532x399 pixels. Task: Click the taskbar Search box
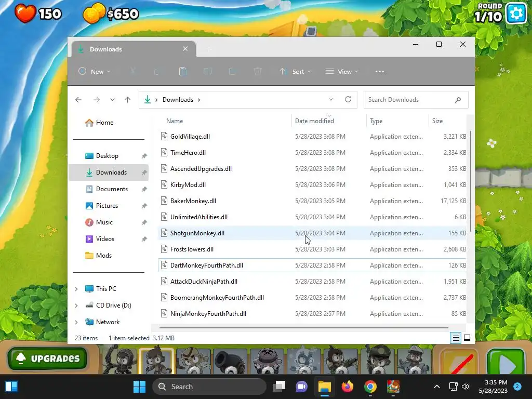click(209, 387)
